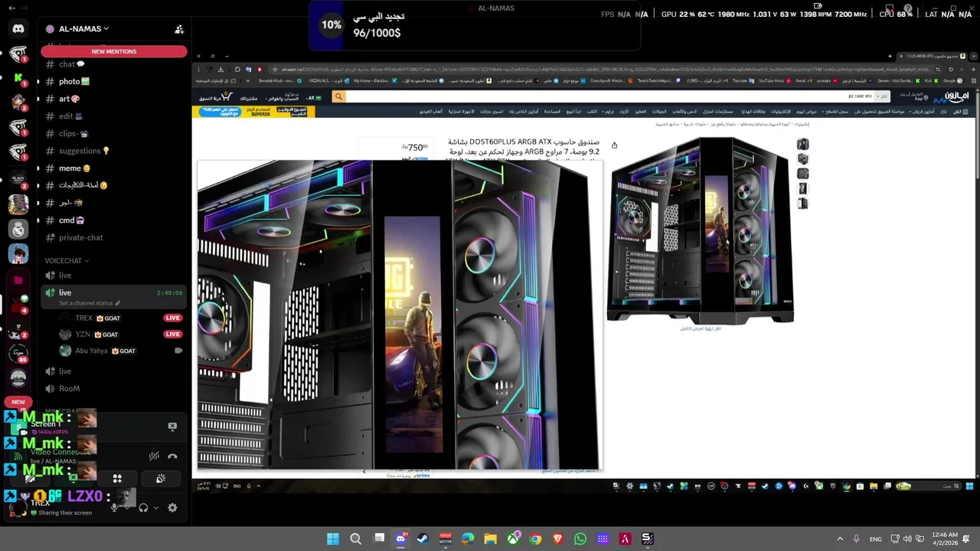This screenshot has height=551, width=980.
Task: Toggle deafen with the headphones icon
Action: 143,507
